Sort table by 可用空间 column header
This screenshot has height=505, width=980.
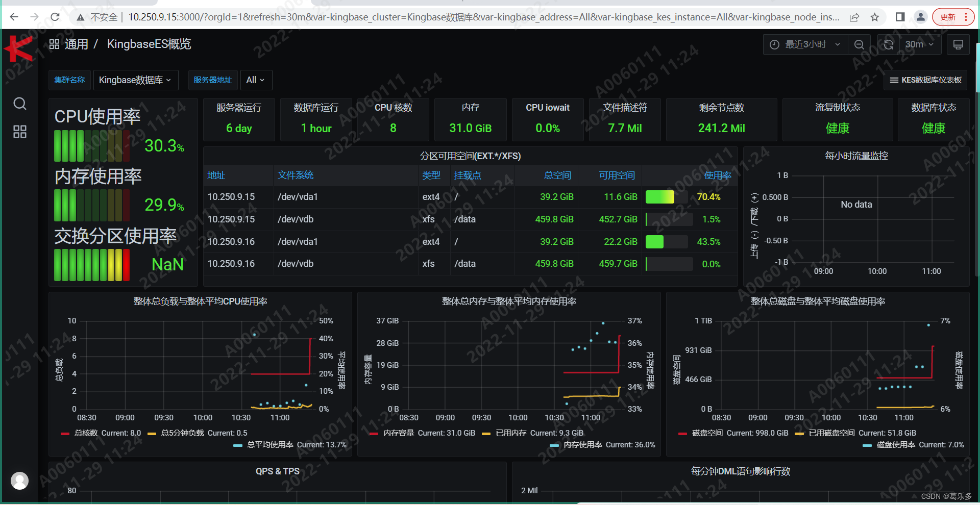617,175
